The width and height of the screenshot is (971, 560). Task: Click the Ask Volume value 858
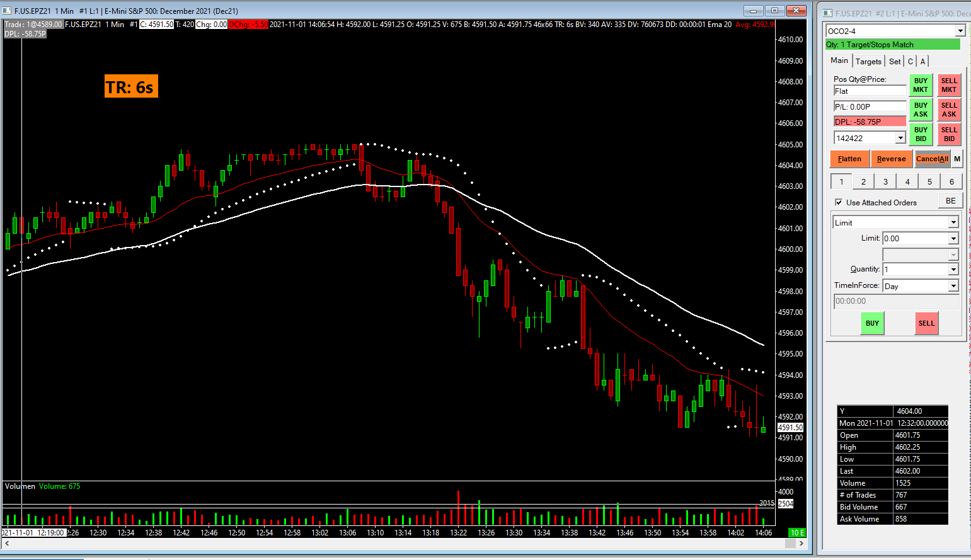coord(921,518)
